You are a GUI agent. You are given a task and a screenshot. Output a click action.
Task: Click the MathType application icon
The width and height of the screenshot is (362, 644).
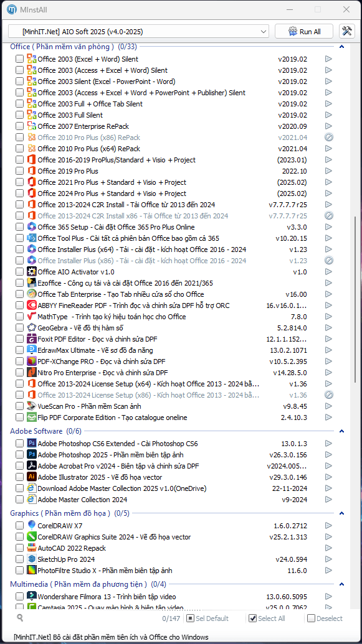click(x=32, y=316)
